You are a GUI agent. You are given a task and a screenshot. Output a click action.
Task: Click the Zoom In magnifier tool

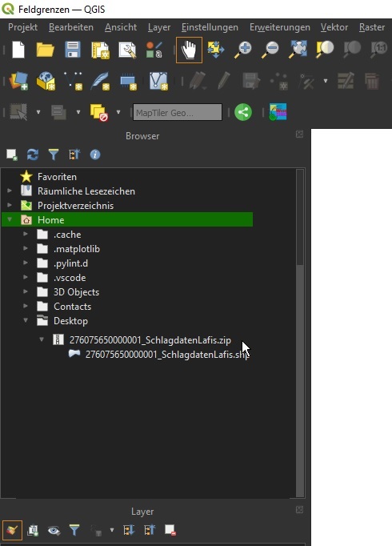point(243,50)
